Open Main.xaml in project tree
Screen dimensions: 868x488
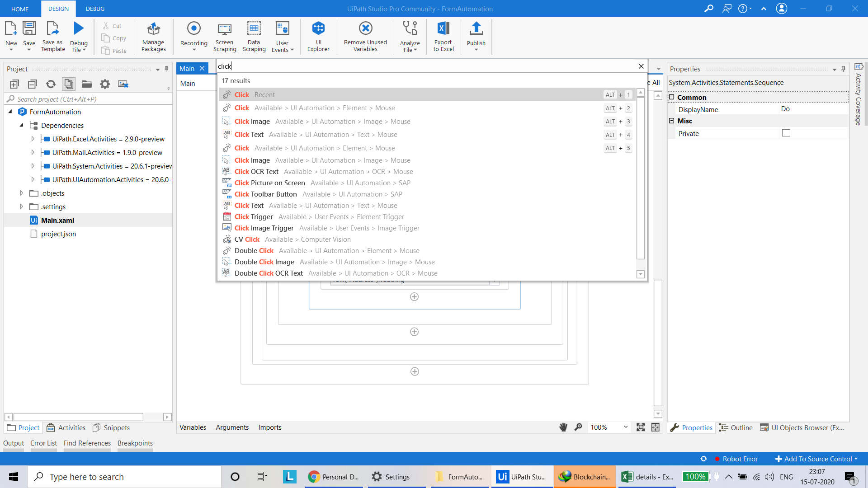[57, 221]
